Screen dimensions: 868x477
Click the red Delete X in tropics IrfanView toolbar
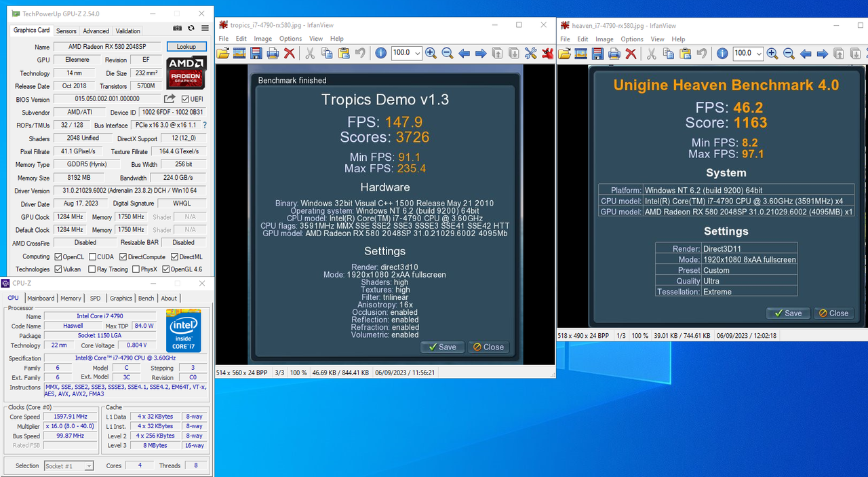tap(290, 53)
